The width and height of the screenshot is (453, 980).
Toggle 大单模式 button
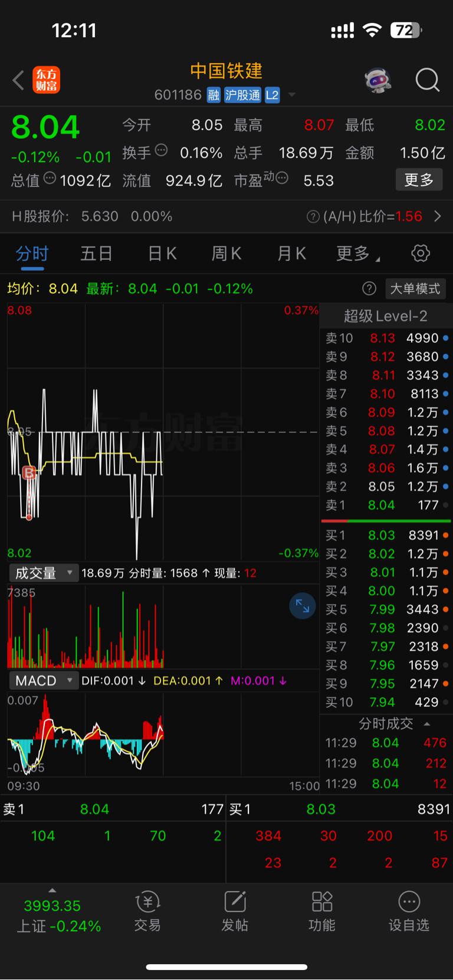tap(415, 289)
